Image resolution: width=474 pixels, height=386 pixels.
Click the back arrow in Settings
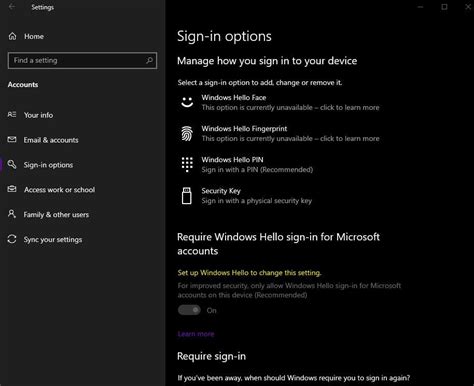click(12, 7)
